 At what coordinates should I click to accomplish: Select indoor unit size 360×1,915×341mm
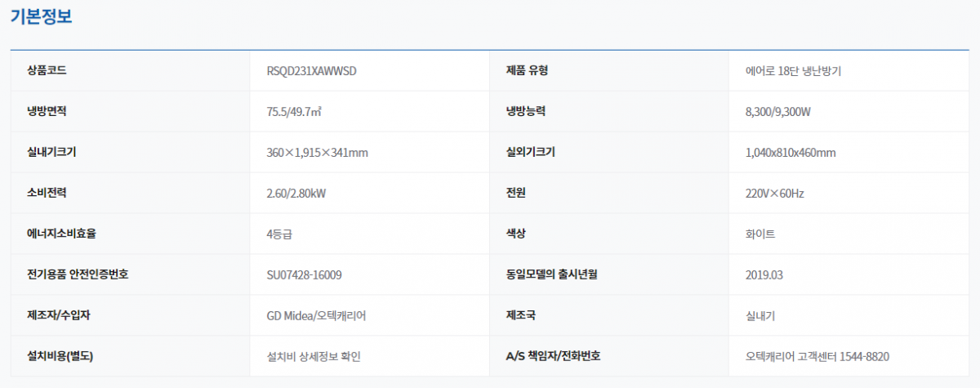coord(317,152)
